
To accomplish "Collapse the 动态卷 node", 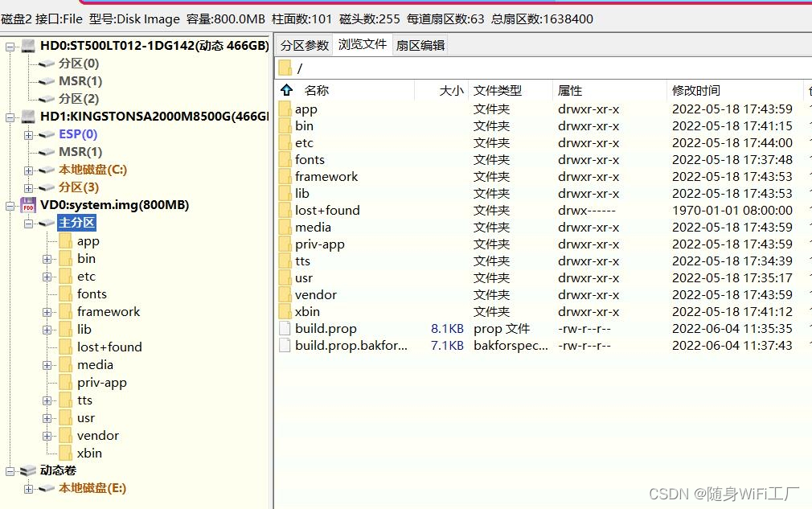I will pyautogui.click(x=10, y=471).
